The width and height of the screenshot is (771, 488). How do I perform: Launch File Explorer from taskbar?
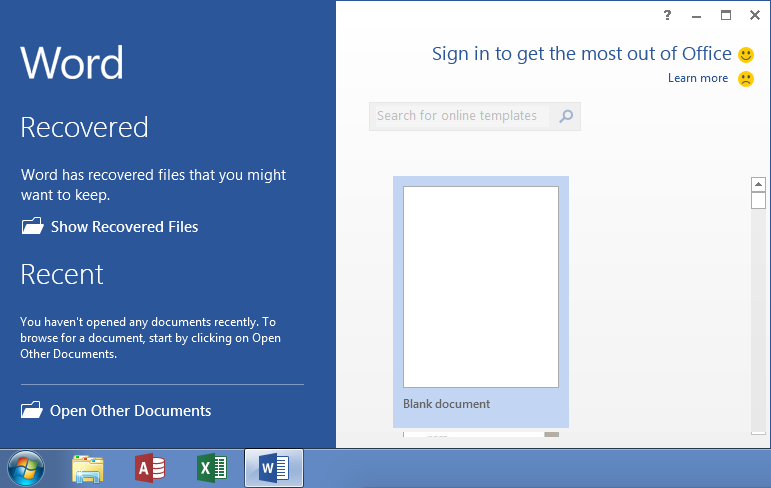click(88, 468)
